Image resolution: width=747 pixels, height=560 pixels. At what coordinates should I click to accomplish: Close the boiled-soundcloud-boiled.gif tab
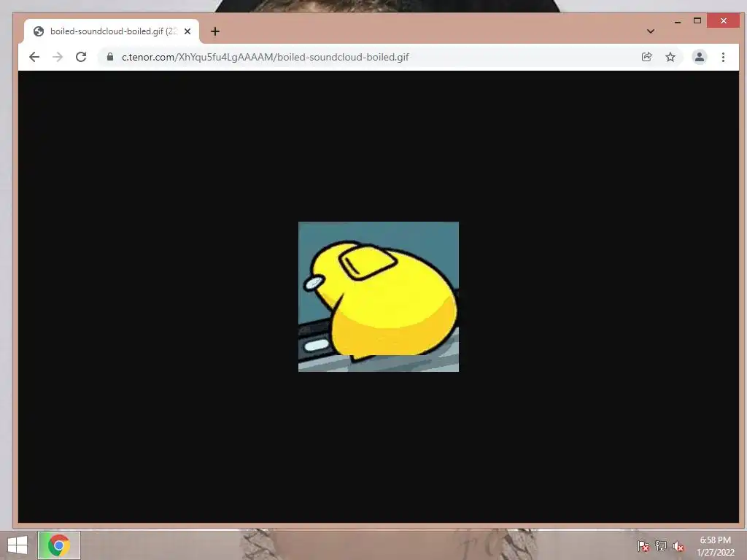click(187, 31)
